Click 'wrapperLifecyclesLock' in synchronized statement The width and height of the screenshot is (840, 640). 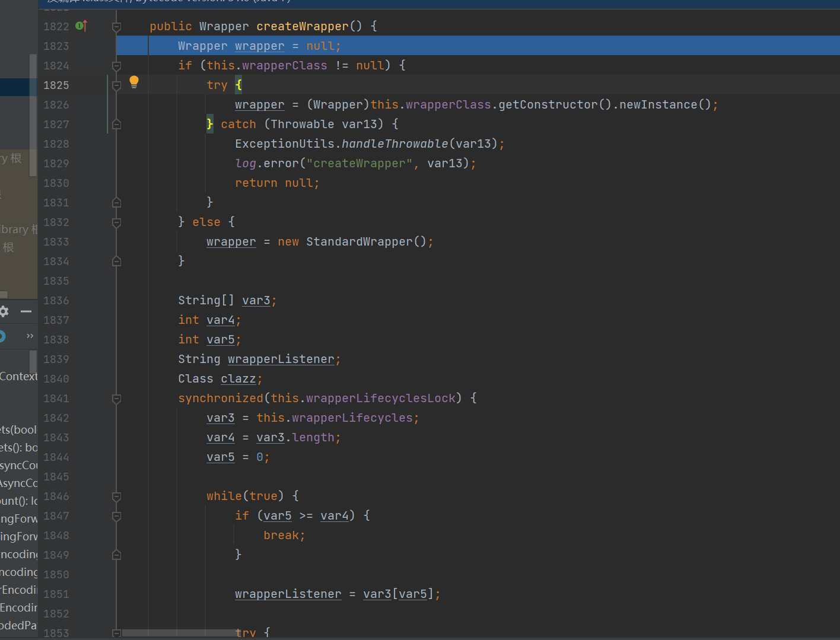click(x=381, y=398)
